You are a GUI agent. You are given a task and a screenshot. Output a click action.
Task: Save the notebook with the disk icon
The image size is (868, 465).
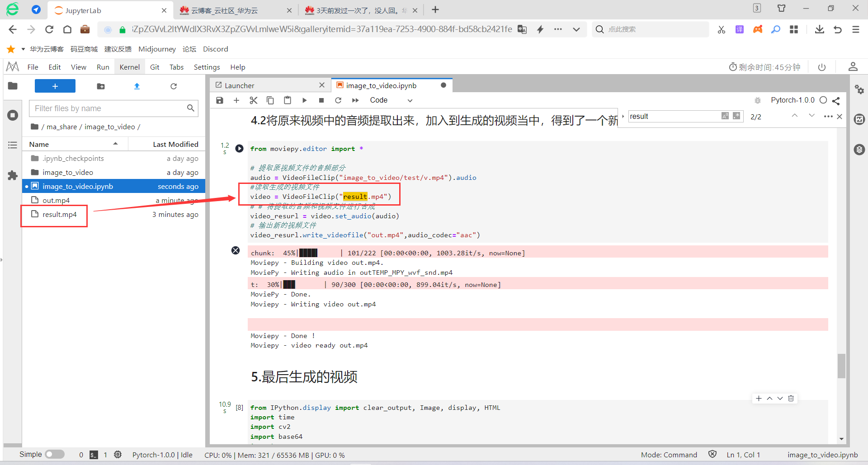[220, 100]
